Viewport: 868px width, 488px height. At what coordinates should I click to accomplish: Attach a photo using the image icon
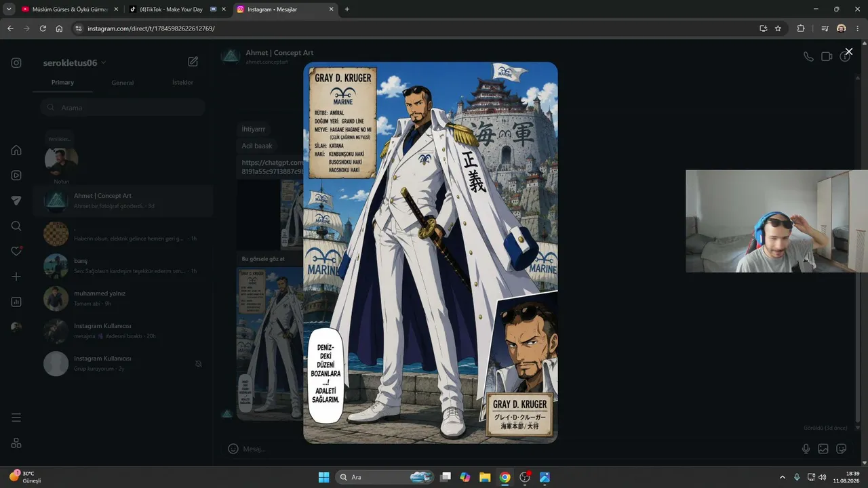click(x=823, y=449)
